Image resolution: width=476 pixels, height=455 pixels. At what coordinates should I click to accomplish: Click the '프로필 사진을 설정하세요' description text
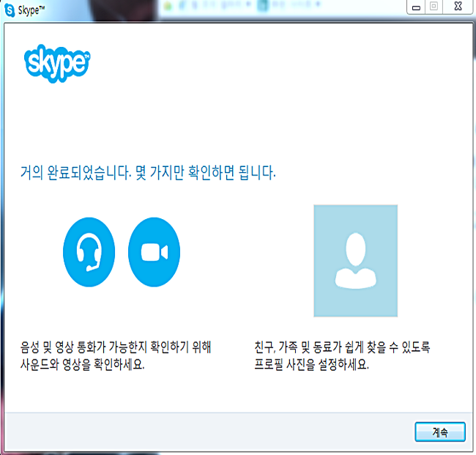311,364
